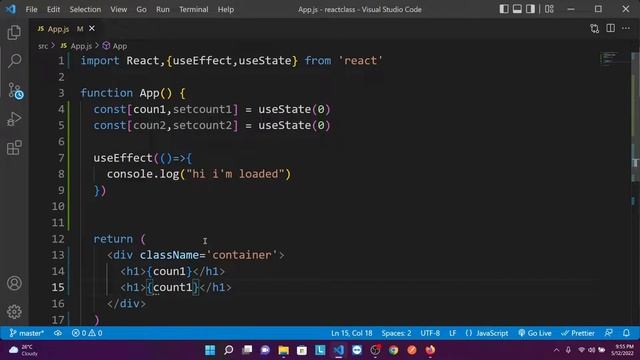Open the Go menu
The image size is (640, 360).
[142, 9]
